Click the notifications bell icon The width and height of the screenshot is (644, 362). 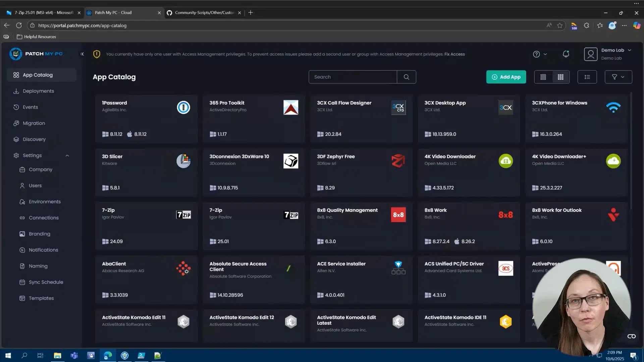pyautogui.click(x=566, y=54)
